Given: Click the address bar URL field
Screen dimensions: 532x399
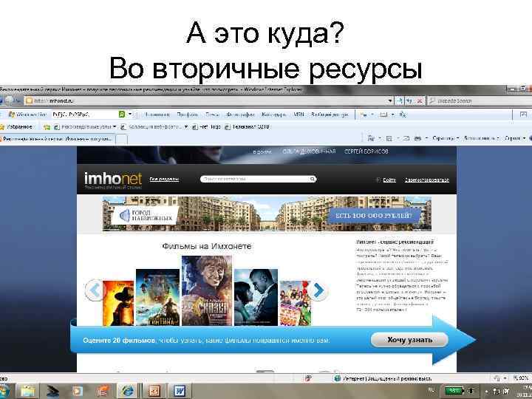Looking at the screenshot, I should 205,100.
